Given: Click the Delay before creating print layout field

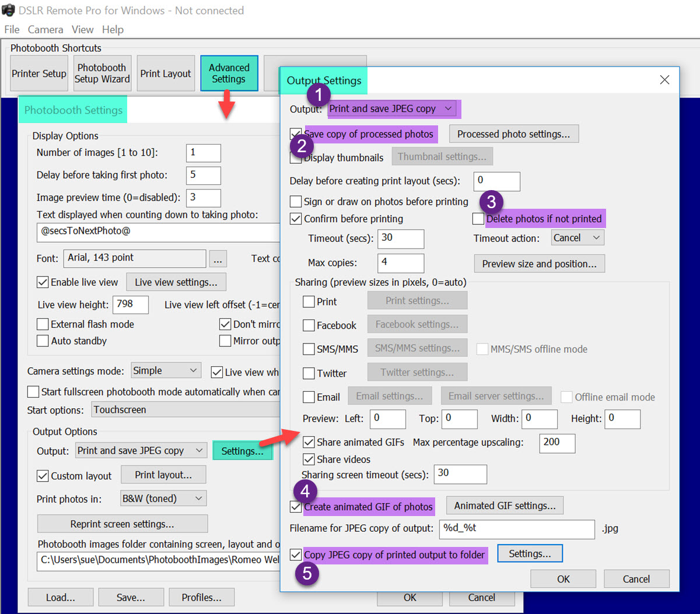Looking at the screenshot, I should (496, 181).
